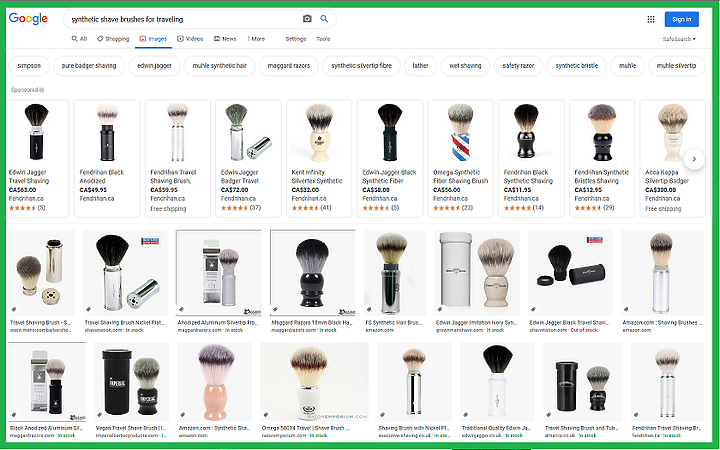Open Travel Shaving Brush Nickel Plated image
This screenshot has height=450, width=720.
pyautogui.click(x=125, y=273)
